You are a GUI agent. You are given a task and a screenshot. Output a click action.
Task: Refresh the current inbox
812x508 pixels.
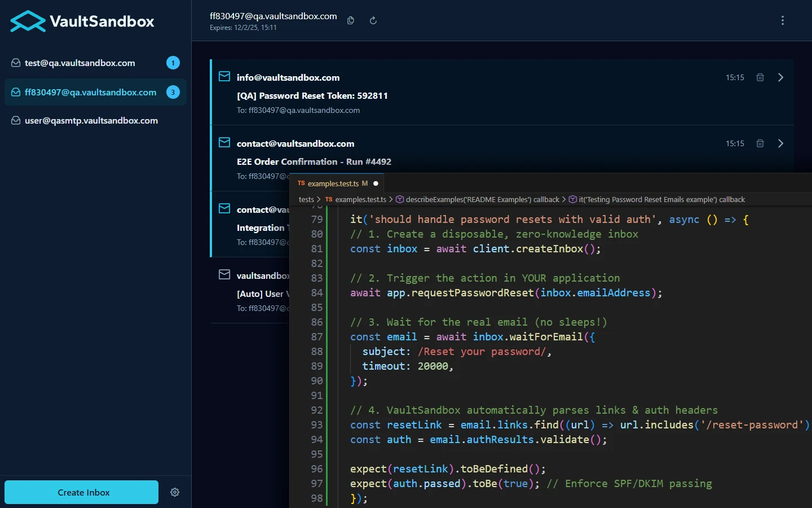pos(372,20)
